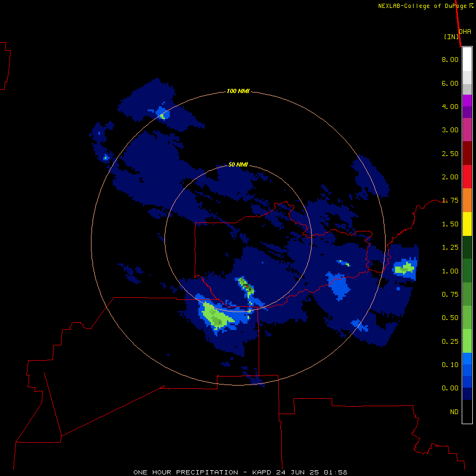Click the 1.50 legend value
This screenshot has height=476, width=476.
450,224
